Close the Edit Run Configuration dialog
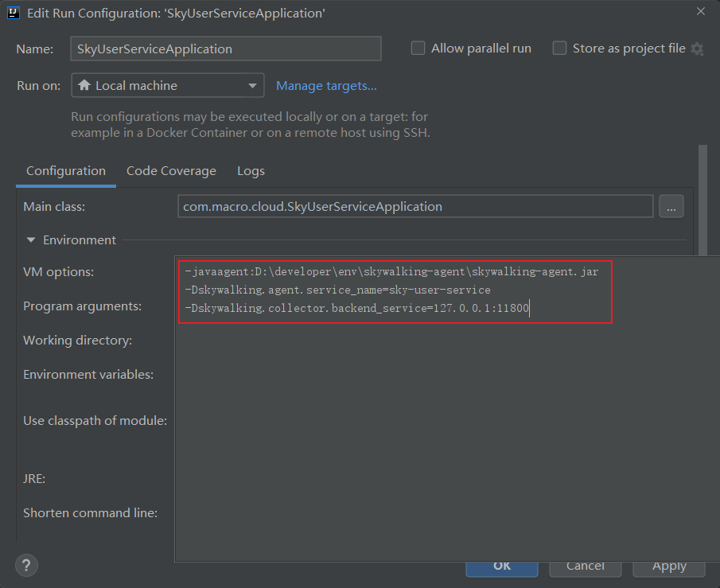720x588 pixels. coord(700,12)
